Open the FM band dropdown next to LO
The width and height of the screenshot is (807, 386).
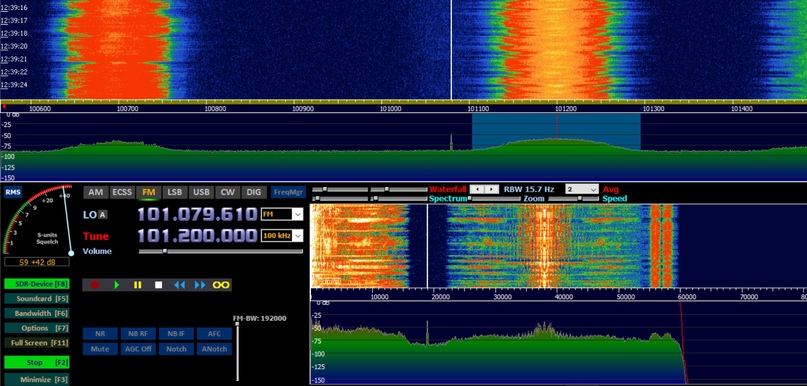coord(282,214)
